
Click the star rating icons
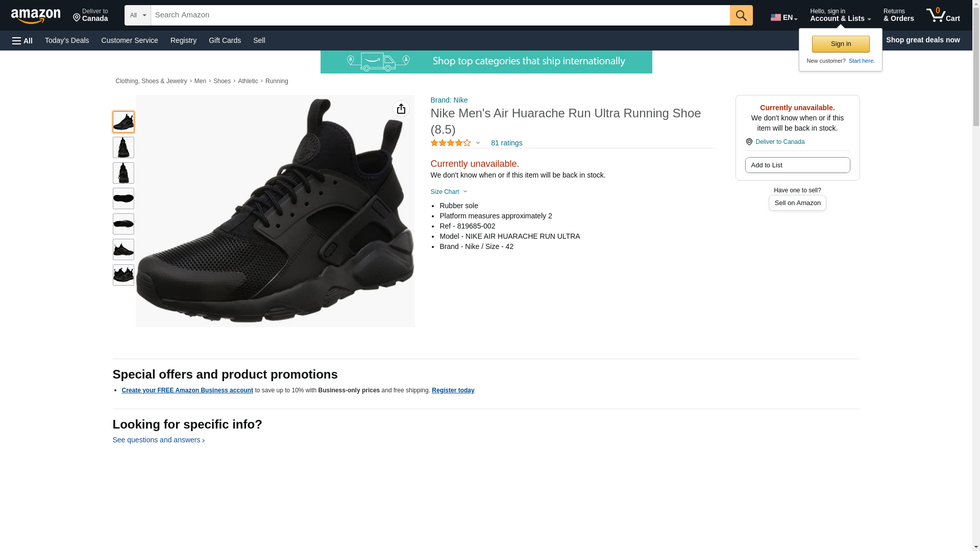click(451, 143)
